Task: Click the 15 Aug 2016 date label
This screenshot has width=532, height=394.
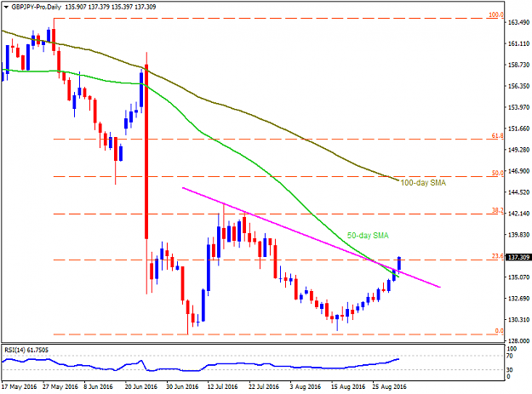Action: coord(348,386)
